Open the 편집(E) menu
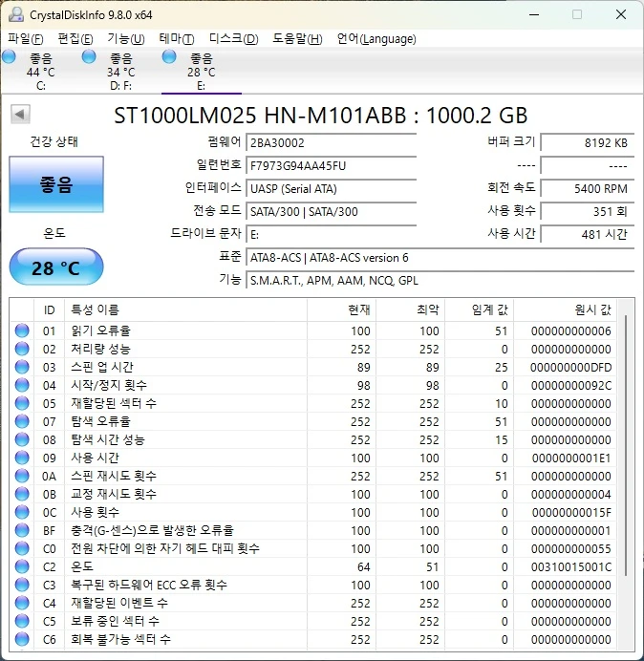Screen dimensions: 644x661 pos(75,39)
